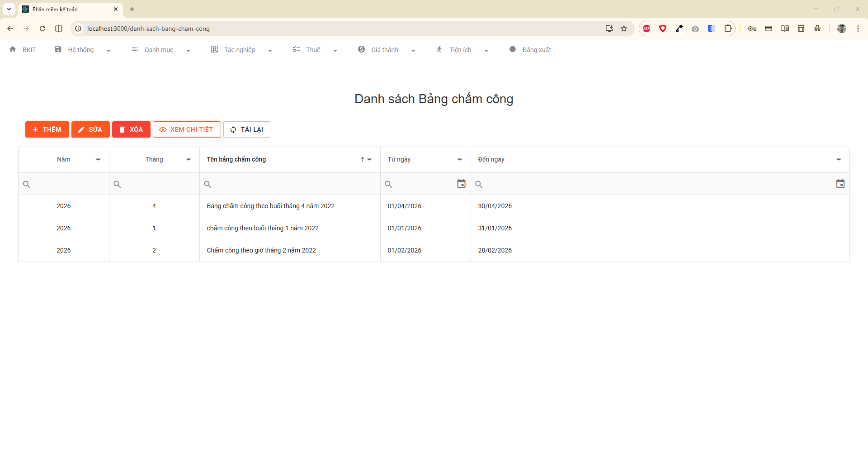Click the TÁI LẠI button
Screen dimensions: 868x467
247,129
